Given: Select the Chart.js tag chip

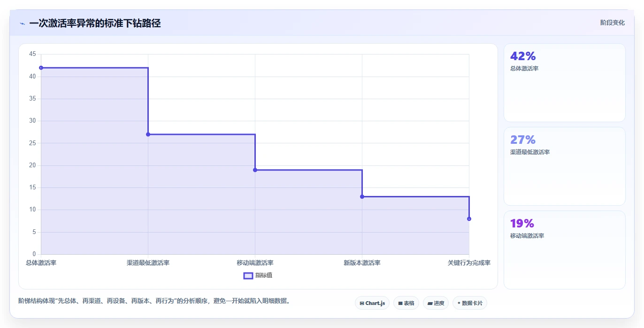Looking at the screenshot, I should coord(372,303).
